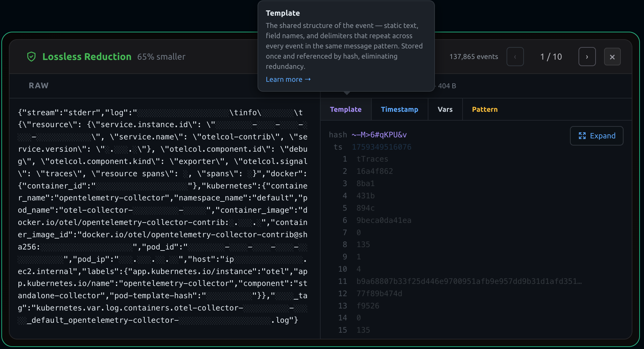Select variable row 12 value 77f89b474d

coord(379,294)
